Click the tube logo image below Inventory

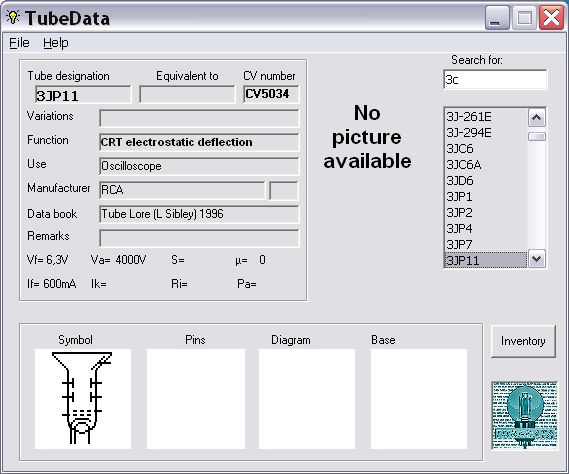[524, 416]
